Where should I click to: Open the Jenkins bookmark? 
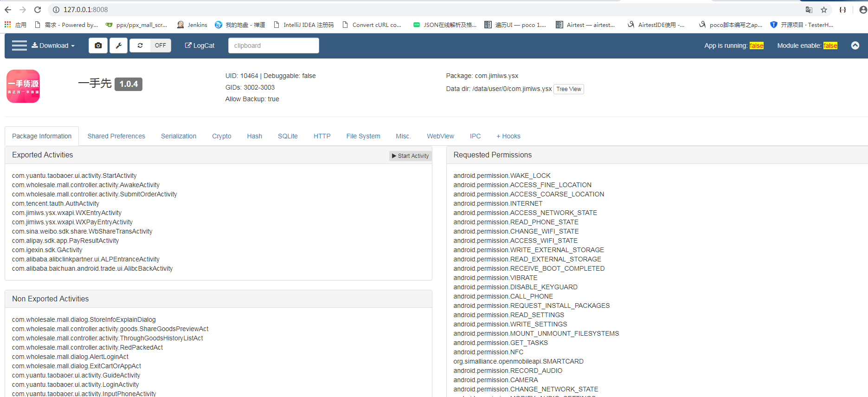pos(192,25)
